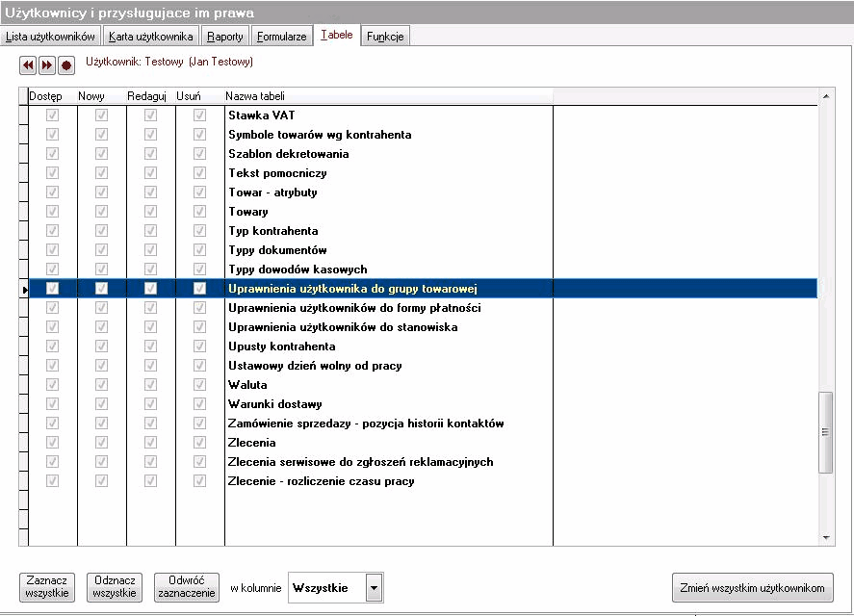Toggle Usuń checkbox for Zlecenia row
This screenshot has width=854, height=616.
[199, 442]
